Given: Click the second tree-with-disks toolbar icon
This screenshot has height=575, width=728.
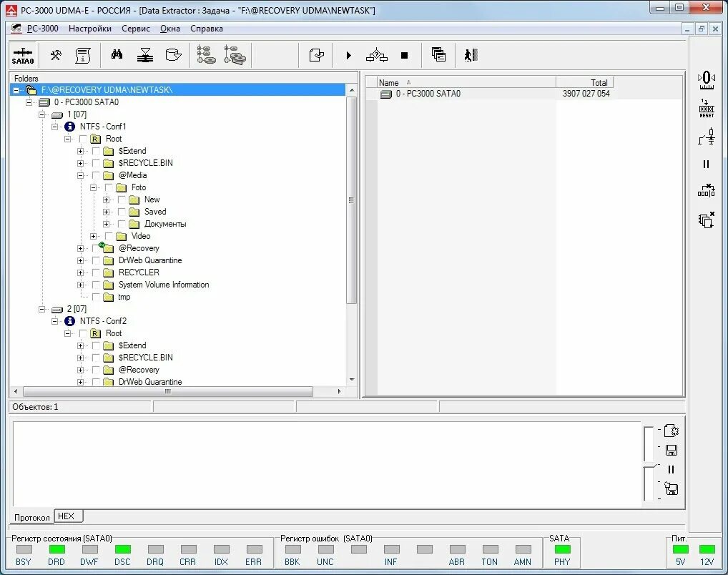Looking at the screenshot, I should click(x=235, y=55).
